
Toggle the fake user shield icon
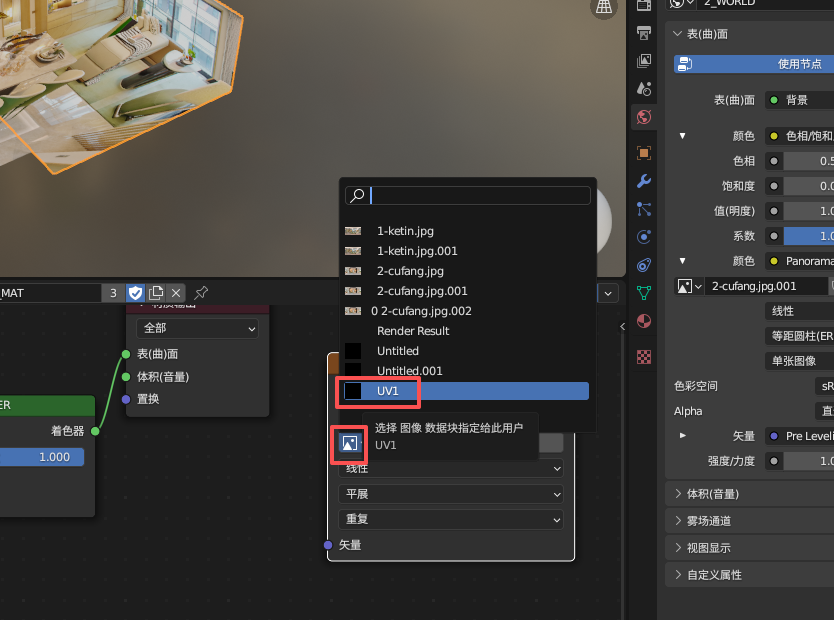(136, 293)
